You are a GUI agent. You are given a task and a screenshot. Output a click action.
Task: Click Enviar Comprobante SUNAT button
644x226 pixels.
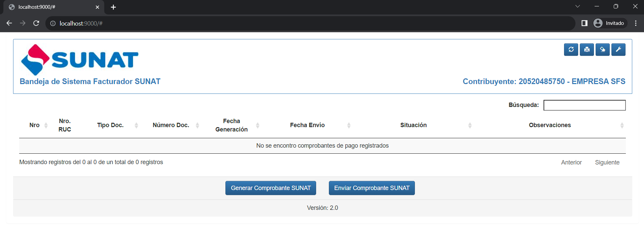pyautogui.click(x=372, y=188)
